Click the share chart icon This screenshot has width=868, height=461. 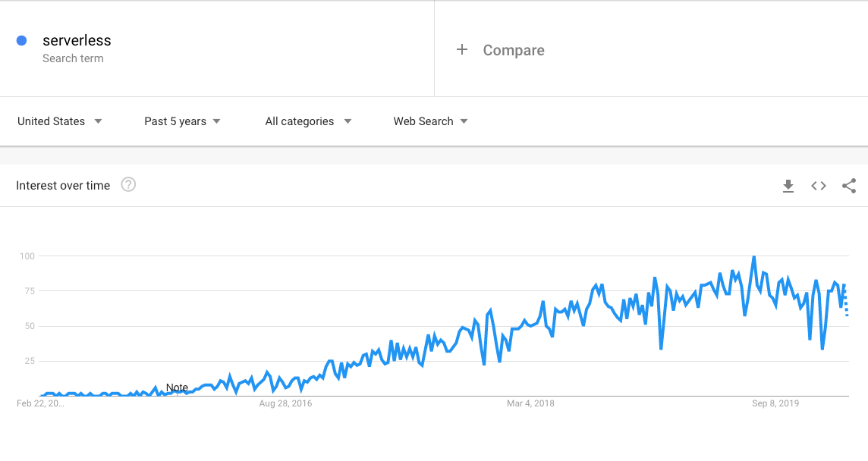848,185
